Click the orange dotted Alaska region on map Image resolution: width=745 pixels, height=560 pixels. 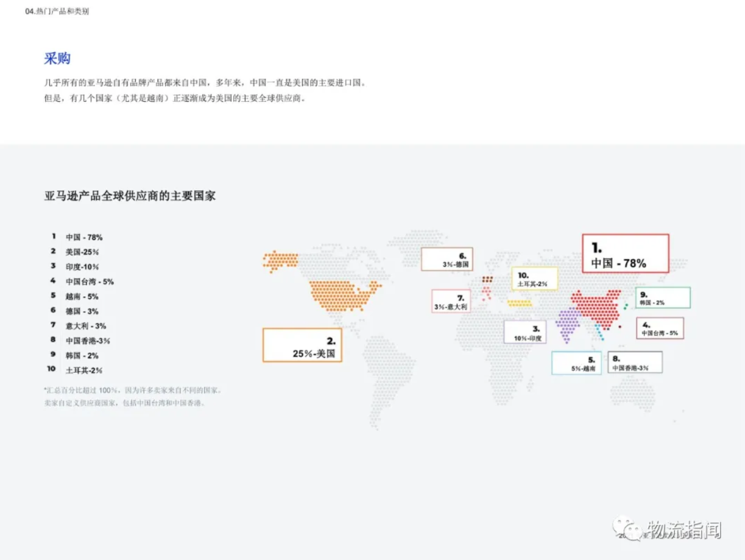tap(281, 261)
